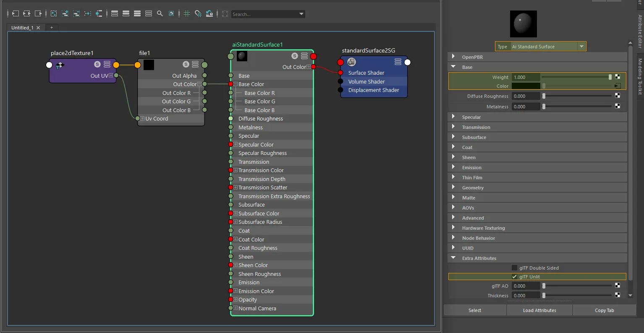Set all nodes to Connected view mode icon
Image resolution: width=644 pixels, height=333 pixels.
126,14
